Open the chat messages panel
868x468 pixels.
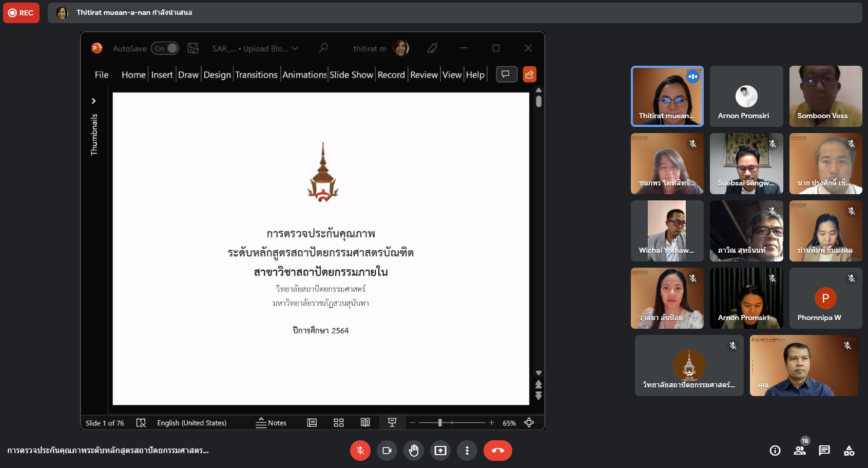[x=824, y=451]
